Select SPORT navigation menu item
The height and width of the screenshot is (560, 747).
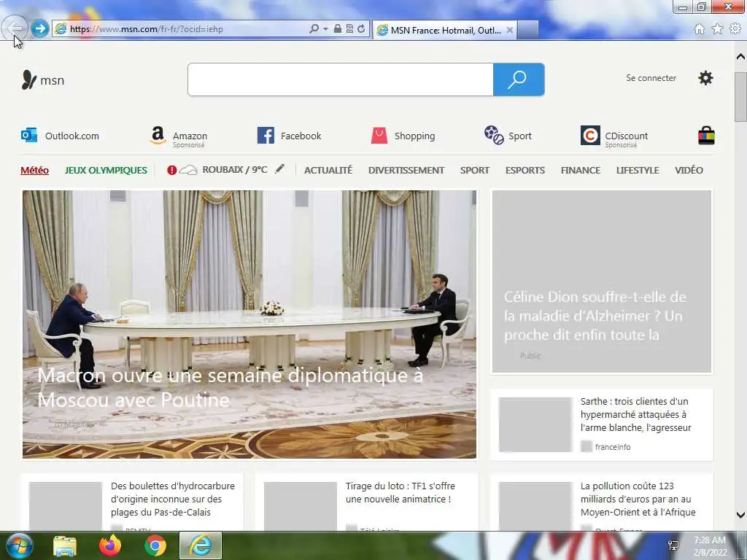[x=474, y=170]
